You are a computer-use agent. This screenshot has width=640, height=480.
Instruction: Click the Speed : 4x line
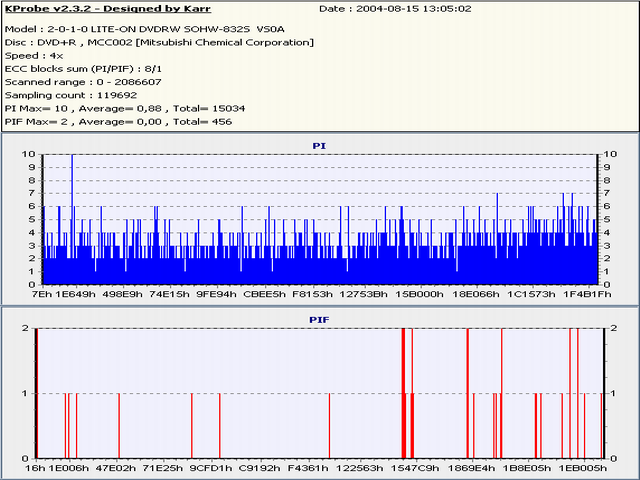click(34, 56)
